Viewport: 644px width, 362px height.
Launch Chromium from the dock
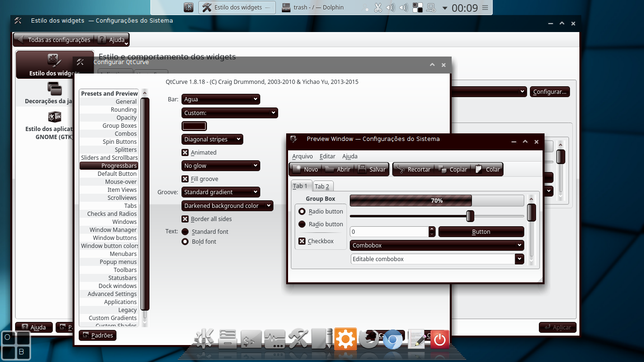tap(392, 338)
